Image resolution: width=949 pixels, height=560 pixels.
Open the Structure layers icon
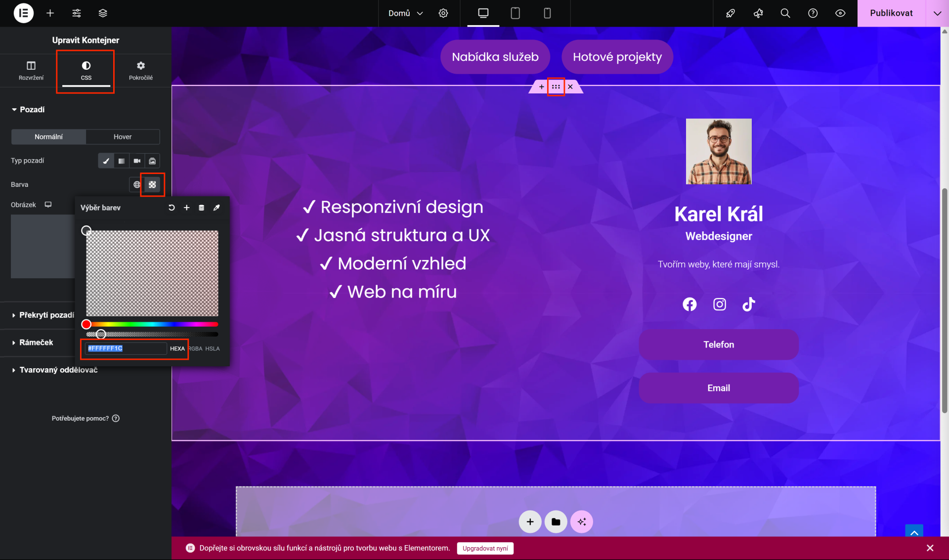[x=103, y=13]
